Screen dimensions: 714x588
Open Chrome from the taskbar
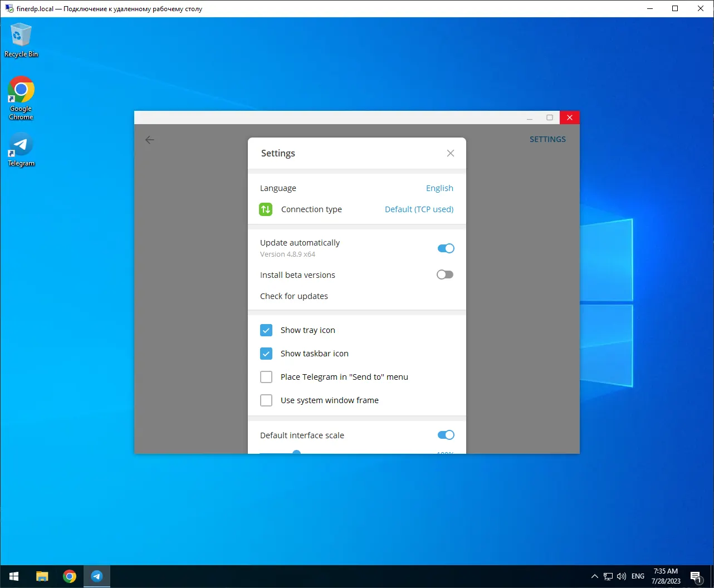(x=70, y=576)
